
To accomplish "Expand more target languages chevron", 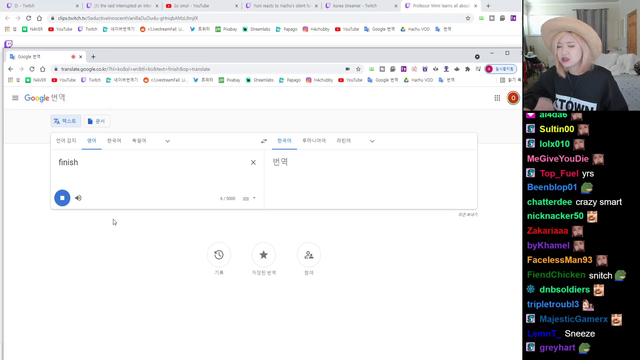I will pyautogui.click(x=372, y=141).
